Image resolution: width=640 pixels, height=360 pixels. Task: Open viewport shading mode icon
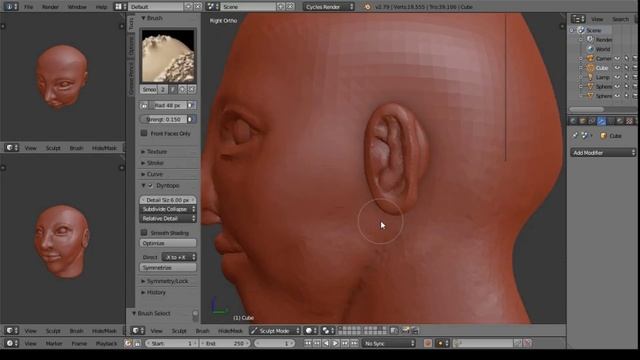click(x=311, y=331)
